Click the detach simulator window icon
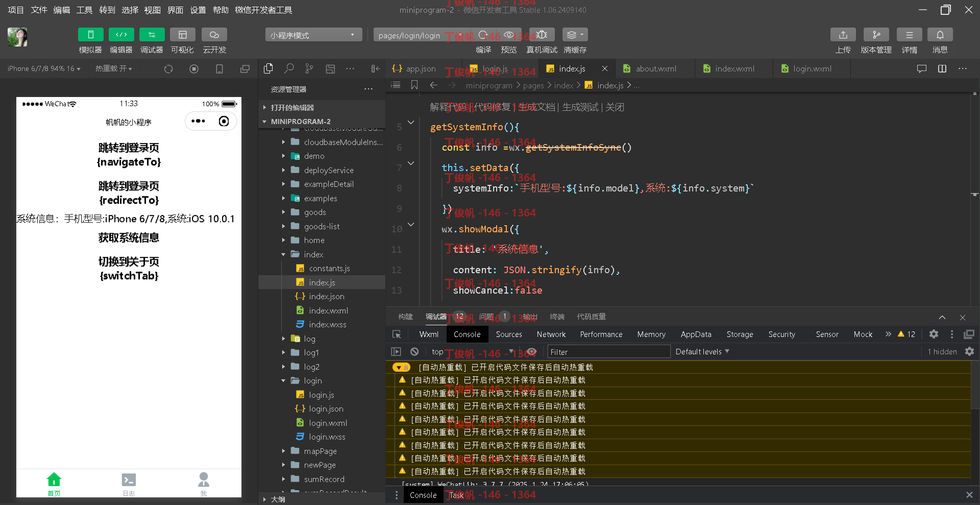The width and height of the screenshot is (980, 505). [x=245, y=69]
